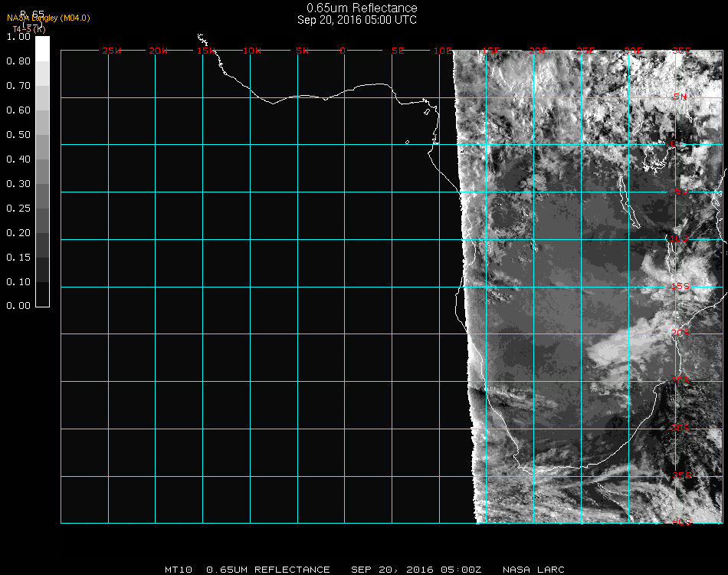Click the '15S' latitude label
This screenshot has width=728, height=575.
pos(680,286)
